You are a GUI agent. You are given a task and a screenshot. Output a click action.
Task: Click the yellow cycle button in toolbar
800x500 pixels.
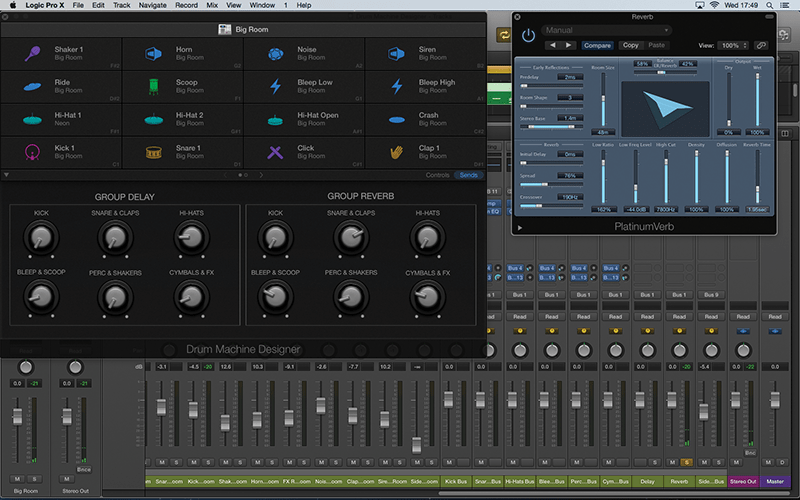tap(504, 35)
